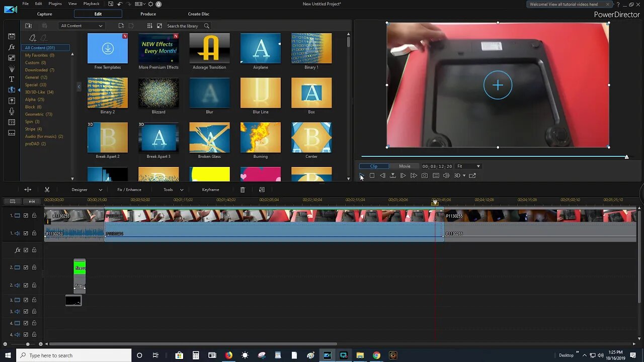Collapse the library tag panel arrow
Screen dimensions: 644x362
78,86
